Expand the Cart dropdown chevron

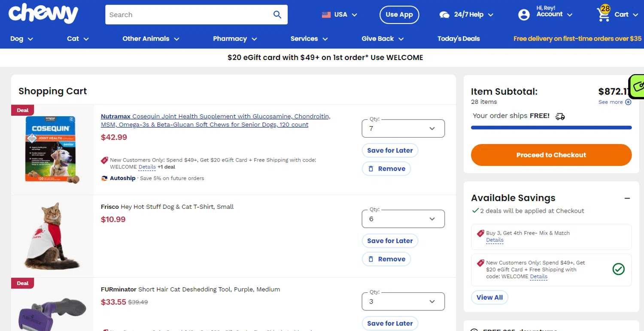coord(636,15)
